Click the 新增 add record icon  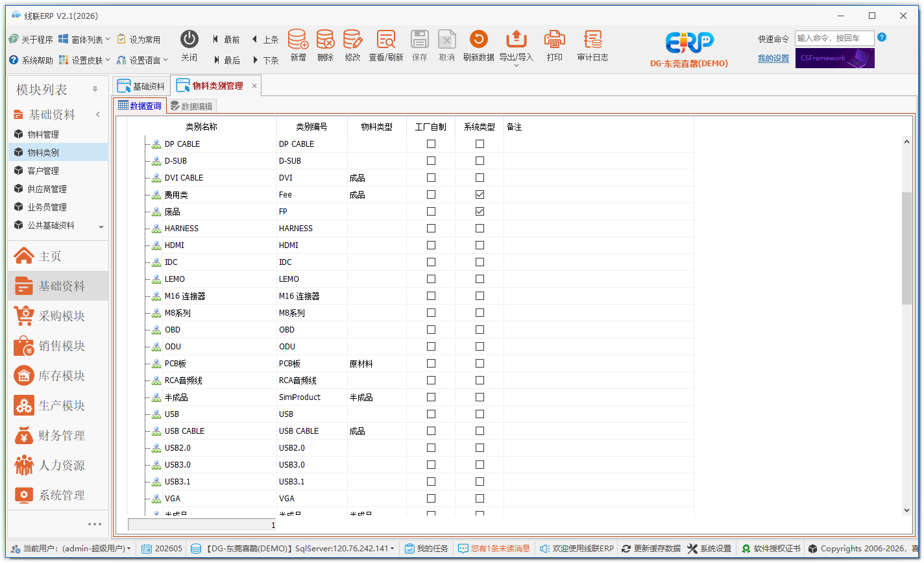[x=298, y=40]
